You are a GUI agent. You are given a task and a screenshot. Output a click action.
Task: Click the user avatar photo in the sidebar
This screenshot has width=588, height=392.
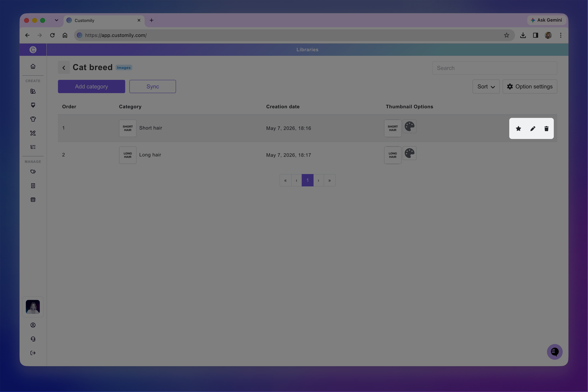pos(33,307)
